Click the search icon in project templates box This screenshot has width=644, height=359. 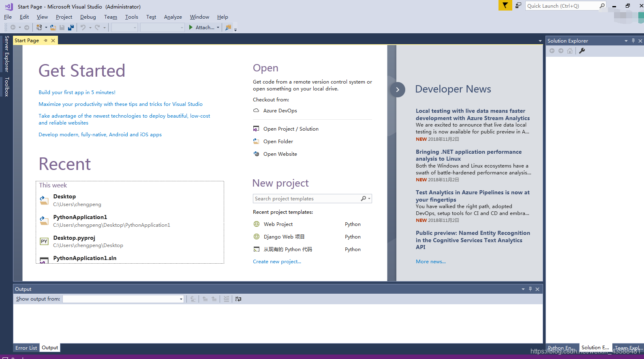coord(364,198)
